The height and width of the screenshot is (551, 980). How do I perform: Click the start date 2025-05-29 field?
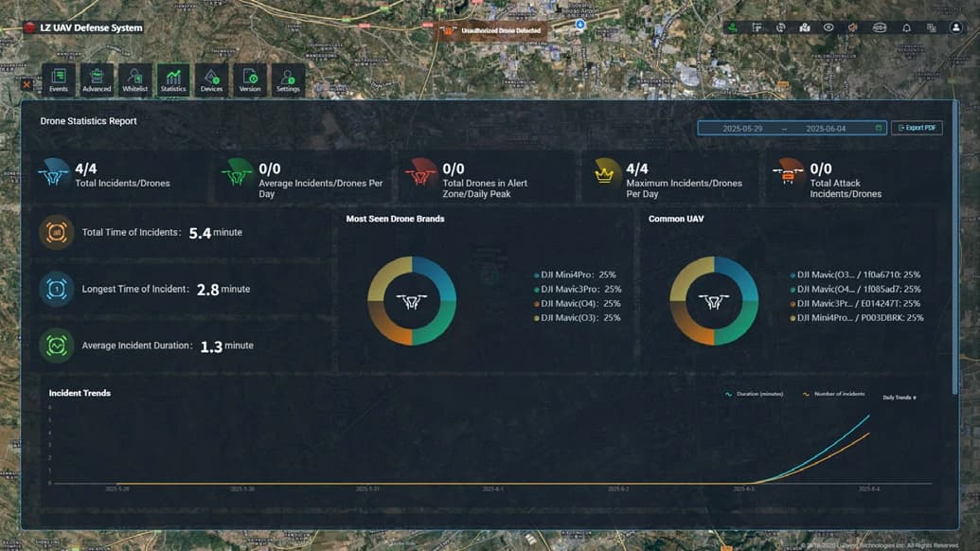pos(742,128)
